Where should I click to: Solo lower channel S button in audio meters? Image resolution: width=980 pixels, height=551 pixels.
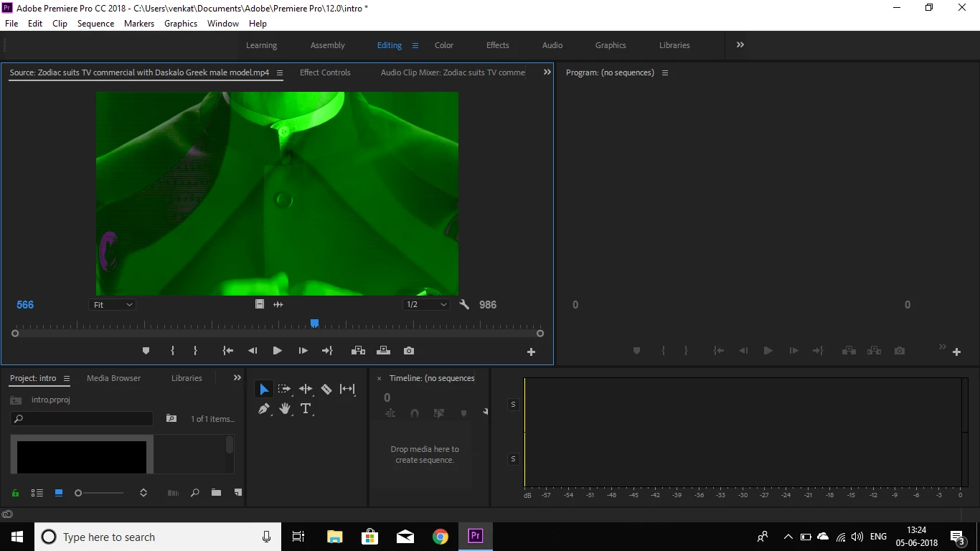[513, 458]
